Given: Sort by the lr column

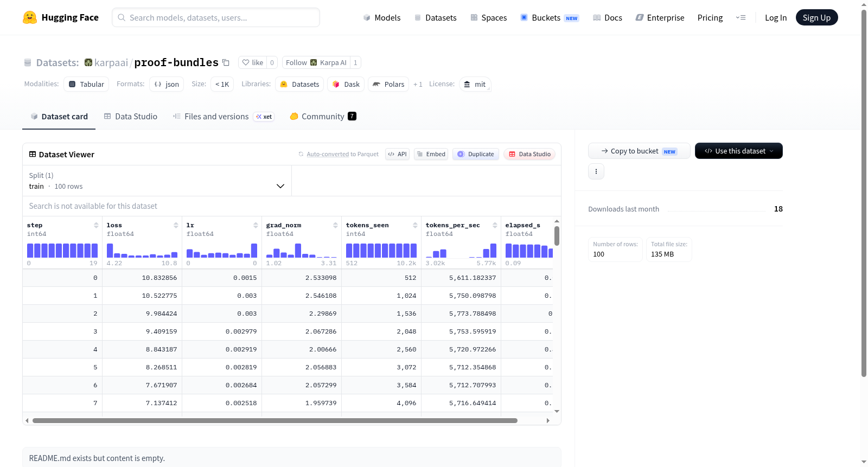Looking at the screenshot, I should click(x=256, y=225).
